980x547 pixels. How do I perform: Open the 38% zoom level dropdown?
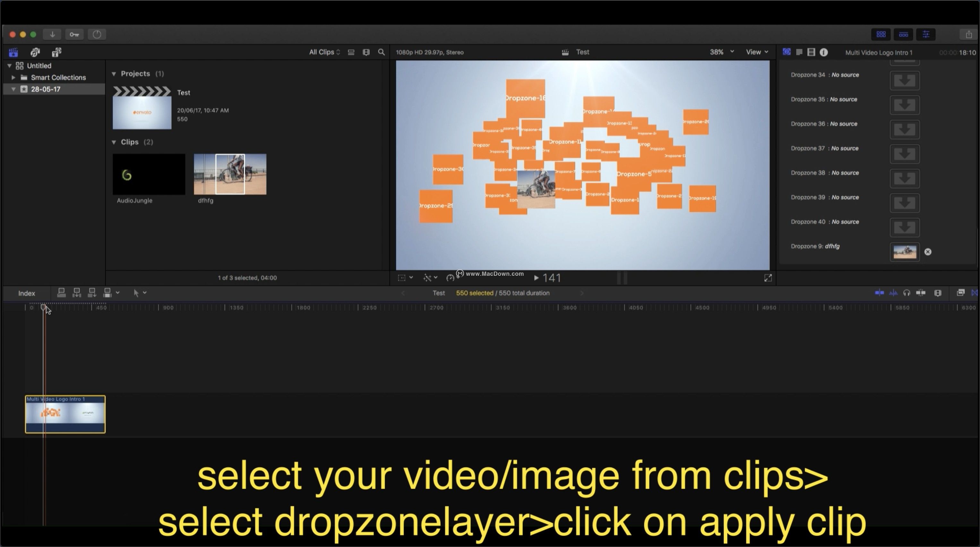[721, 52]
